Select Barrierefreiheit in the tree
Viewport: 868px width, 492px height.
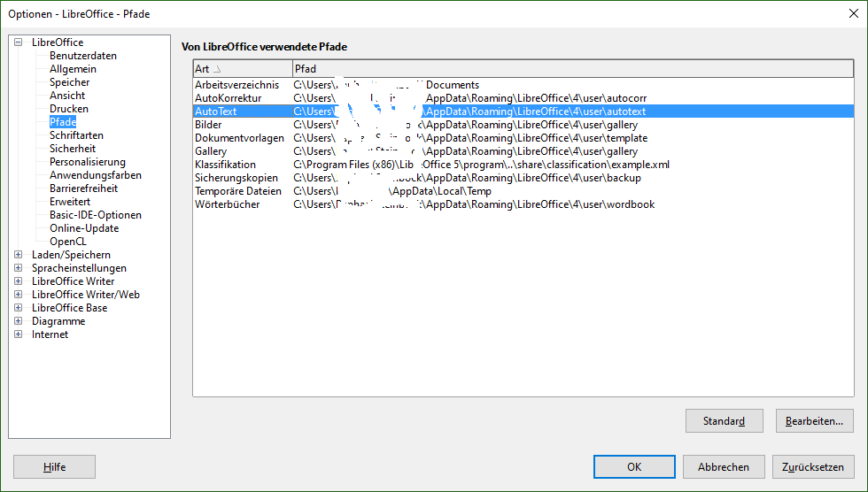coord(83,188)
